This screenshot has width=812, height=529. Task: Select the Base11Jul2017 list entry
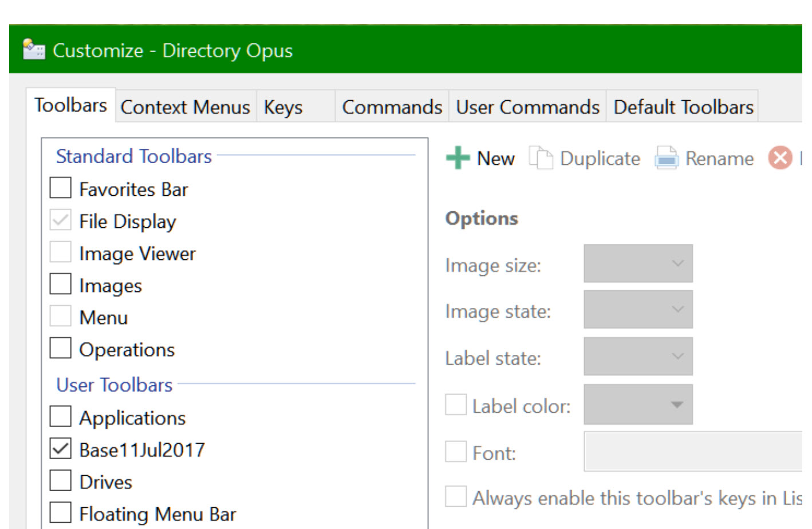pos(142,451)
